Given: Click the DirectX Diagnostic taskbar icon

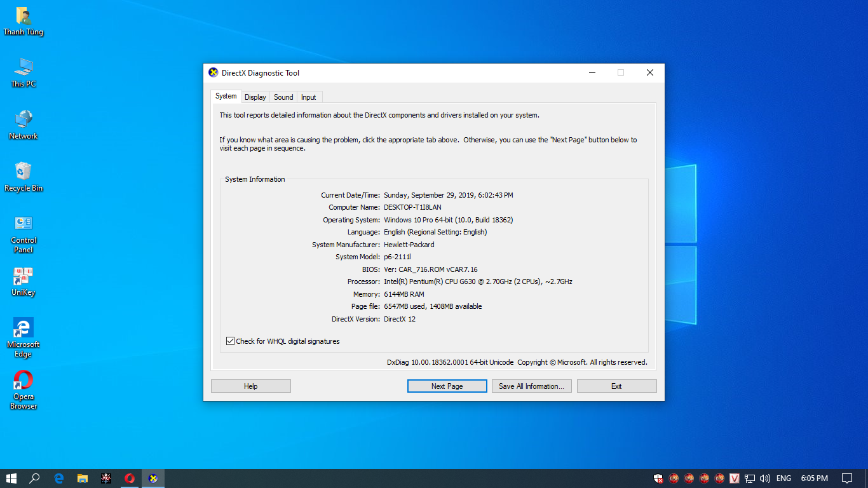Looking at the screenshot, I should click(153, 478).
